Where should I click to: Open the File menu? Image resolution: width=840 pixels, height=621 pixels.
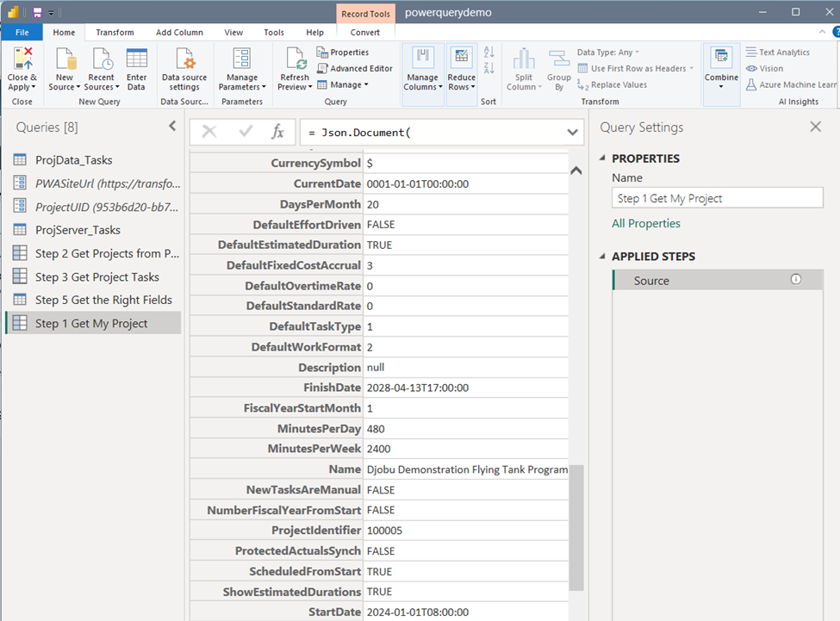(x=22, y=32)
